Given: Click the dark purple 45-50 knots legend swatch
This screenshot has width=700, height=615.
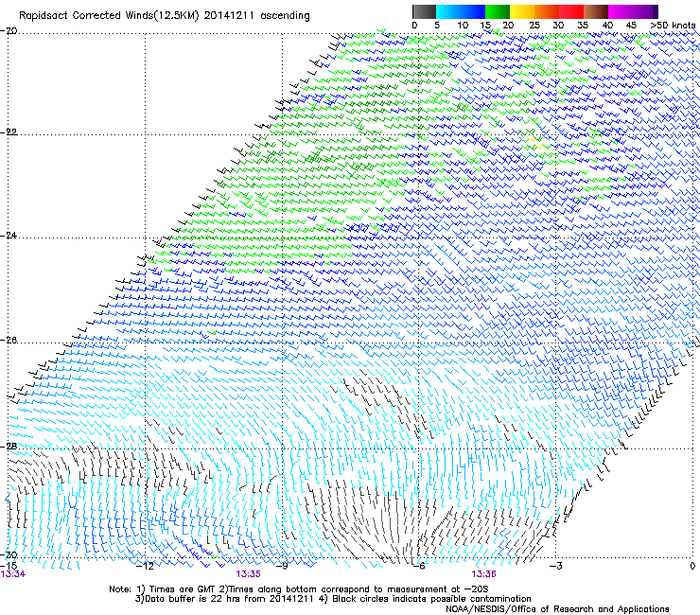Looking at the screenshot, I should point(645,11).
